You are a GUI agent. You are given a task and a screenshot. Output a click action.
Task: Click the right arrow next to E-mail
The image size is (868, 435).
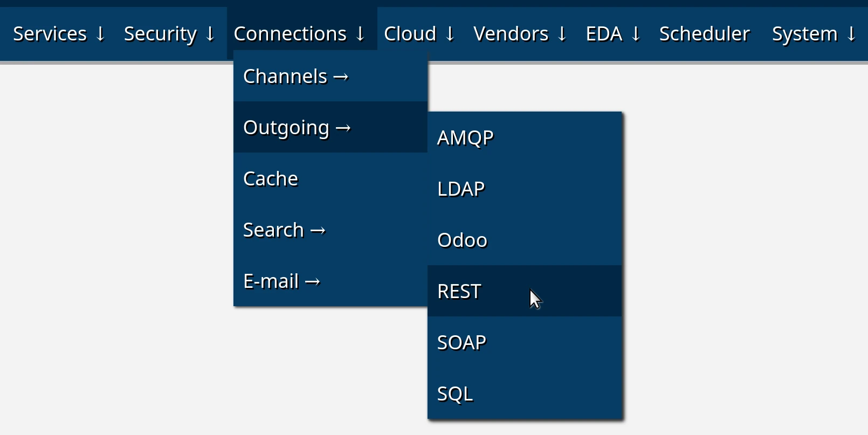pos(313,281)
